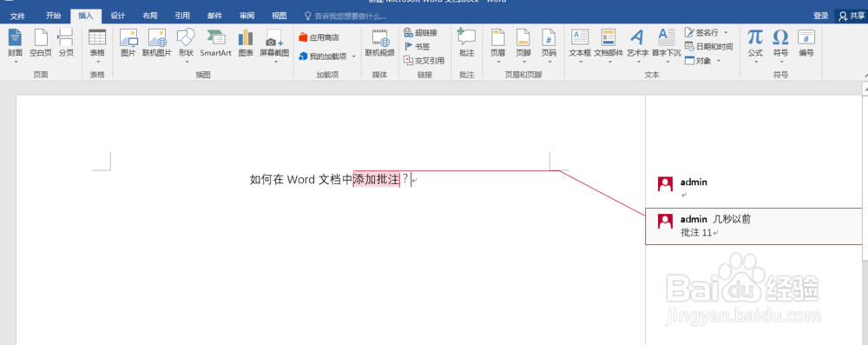
Task: Switch to the File (文件) tab
Action: [x=17, y=17]
